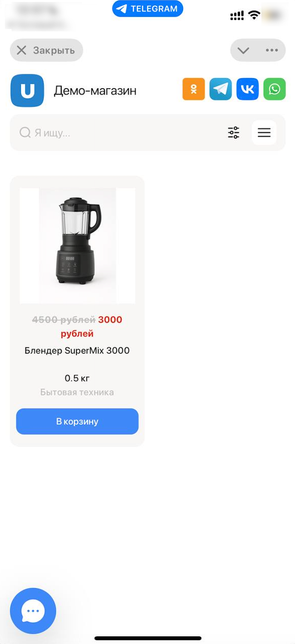
Task: Close the mini app via Закрыть
Action: (46, 50)
